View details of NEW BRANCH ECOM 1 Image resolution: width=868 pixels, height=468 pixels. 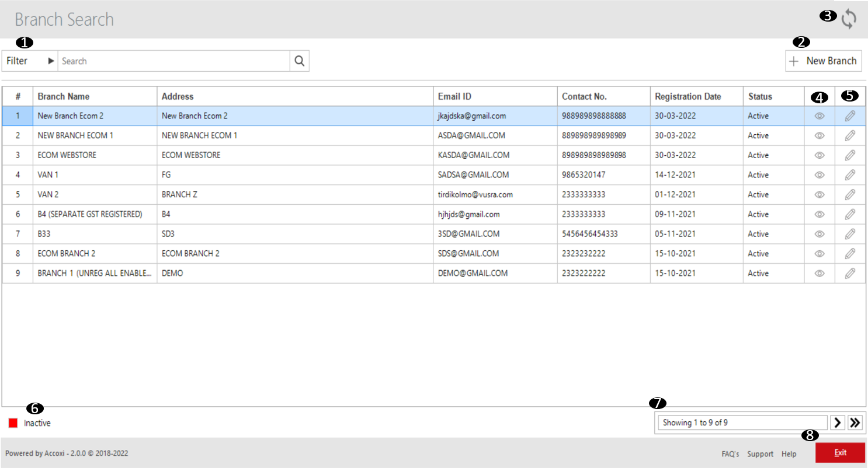(820, 135)
